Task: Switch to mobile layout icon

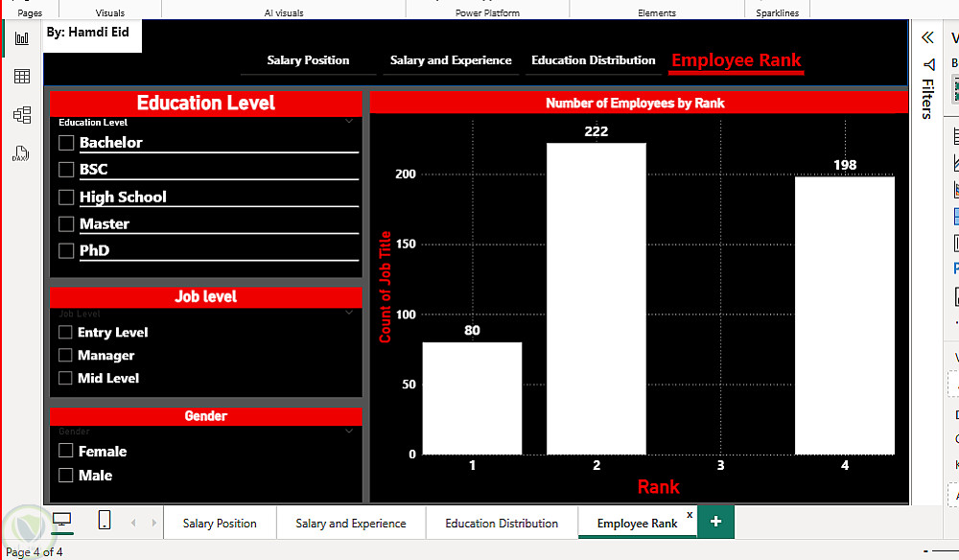Action: click(105, 520)
